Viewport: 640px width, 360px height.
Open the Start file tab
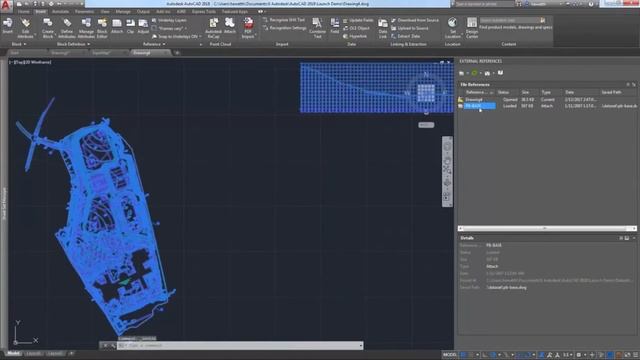click(x=15, y=53)
